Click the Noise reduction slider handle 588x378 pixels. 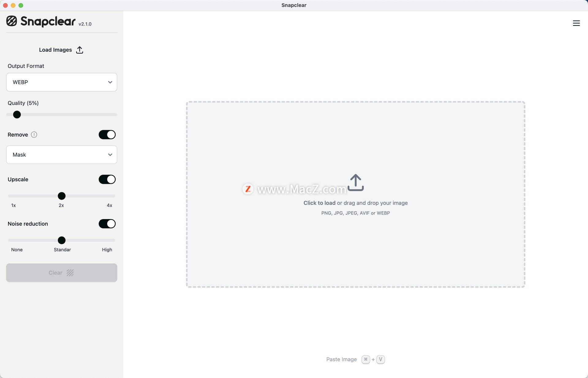(62, 240)
